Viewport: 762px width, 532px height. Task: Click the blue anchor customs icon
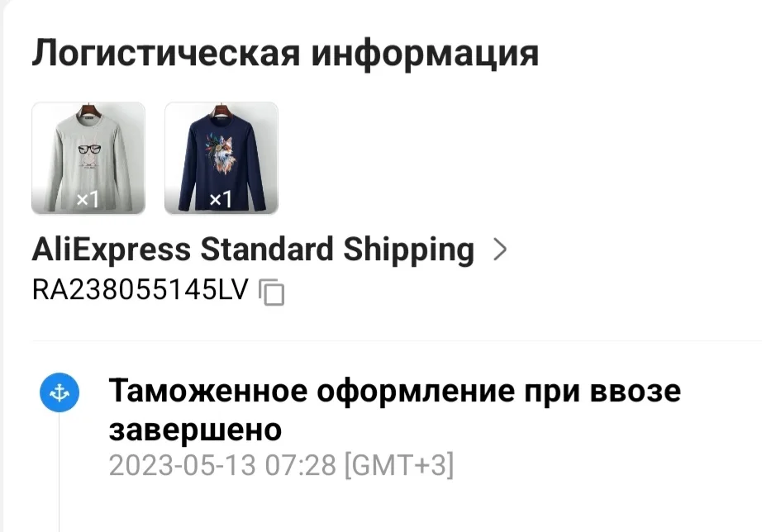click(60, 392)
